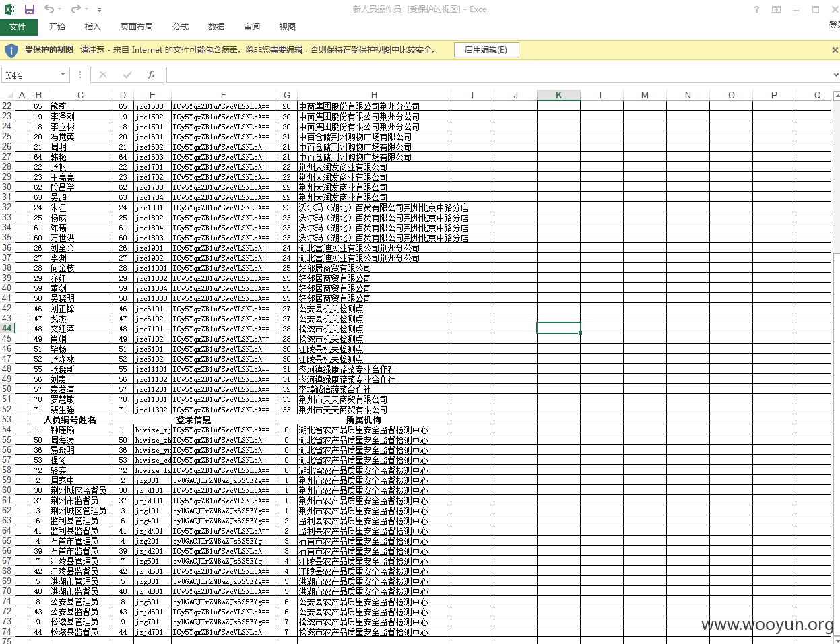This screenshot has height=644, width=840.
Task: Click the 人员编号姓名 header cell
Action: 70,420
